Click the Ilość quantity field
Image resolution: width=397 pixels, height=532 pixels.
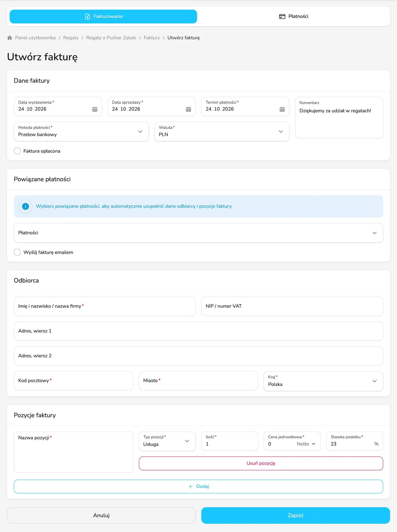230,441
